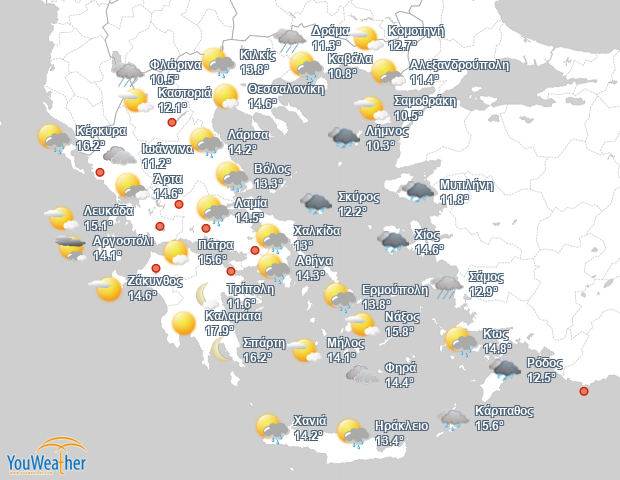Viewport: 620px width, 480px height.
Task: Click the sunny icon beside Θεσσαλονίκη
Action: [226, 96]
